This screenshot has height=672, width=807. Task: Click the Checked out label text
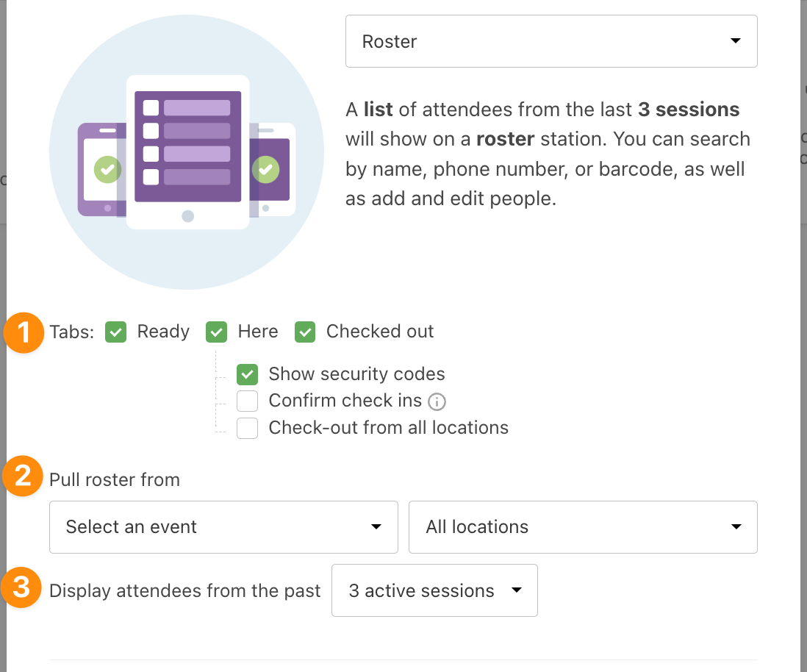click(x=380, y=332)
